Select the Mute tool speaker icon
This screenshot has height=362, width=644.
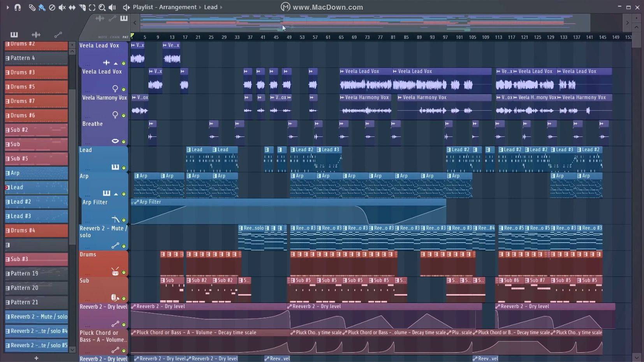[62, 7]
